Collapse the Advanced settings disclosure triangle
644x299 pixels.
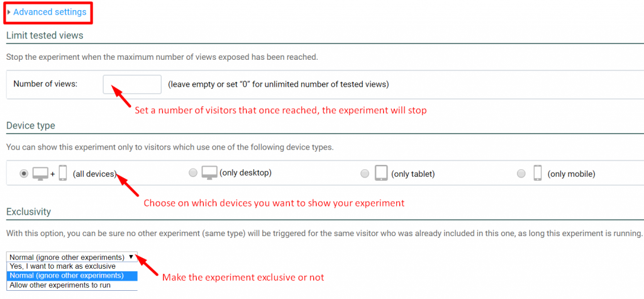pyautogui.click(x=8, y=12)
